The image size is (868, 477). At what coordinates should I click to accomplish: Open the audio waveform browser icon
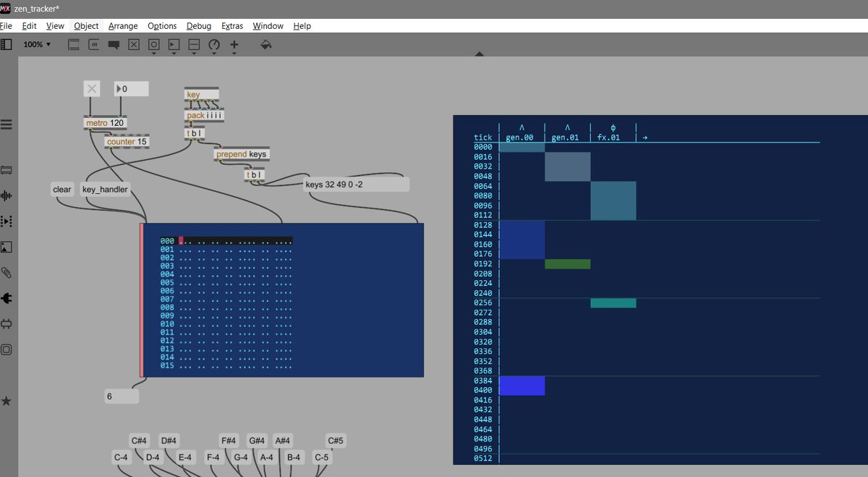pyautogui.click(x=7, y=195)
